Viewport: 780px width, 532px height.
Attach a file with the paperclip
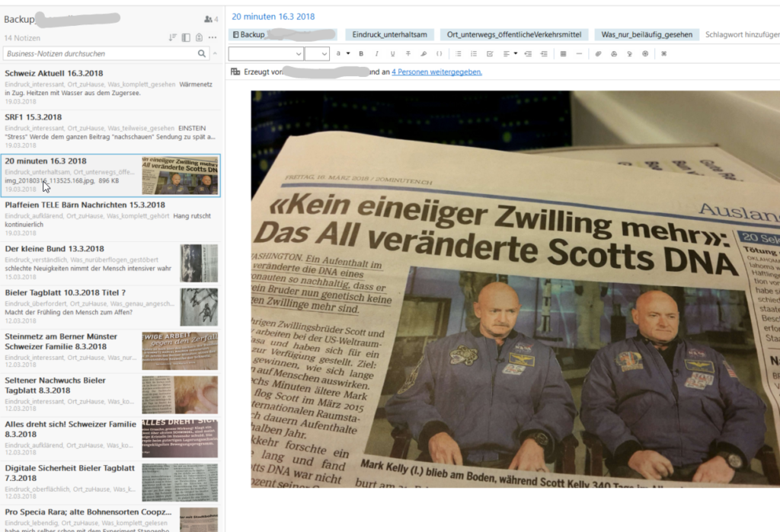598,54
